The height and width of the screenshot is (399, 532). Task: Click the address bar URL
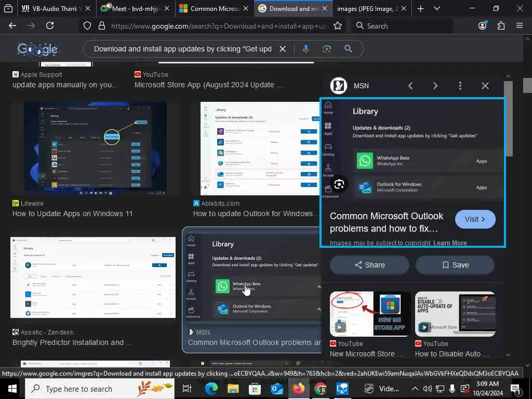[220, 26]
